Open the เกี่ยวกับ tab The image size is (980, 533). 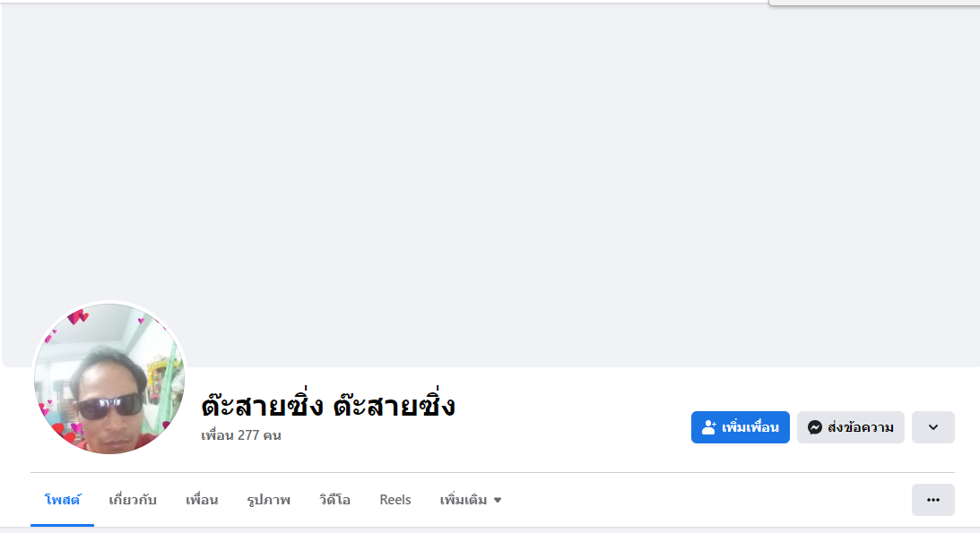click(133, 500)
